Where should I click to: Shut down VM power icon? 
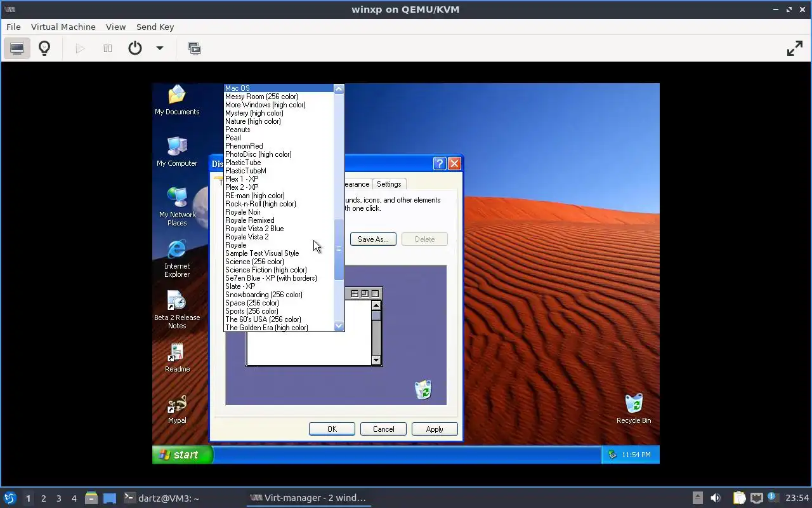click(135, 48)
